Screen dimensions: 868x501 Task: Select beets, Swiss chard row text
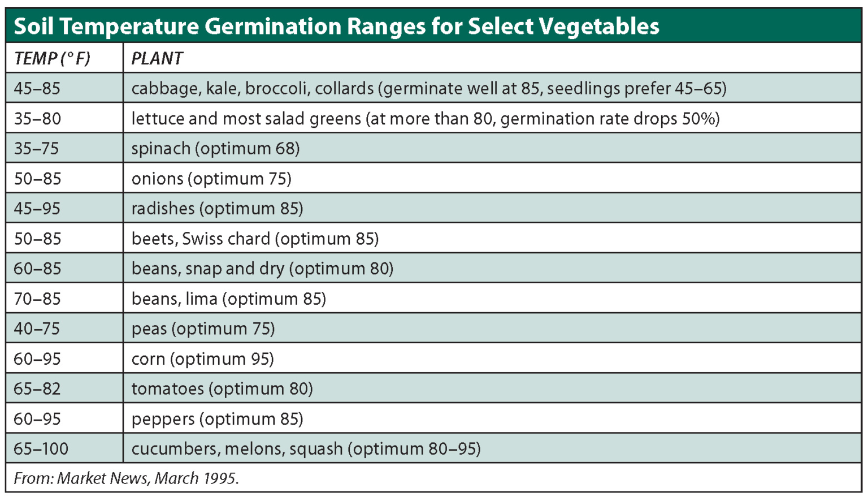(x=255, y=239)
